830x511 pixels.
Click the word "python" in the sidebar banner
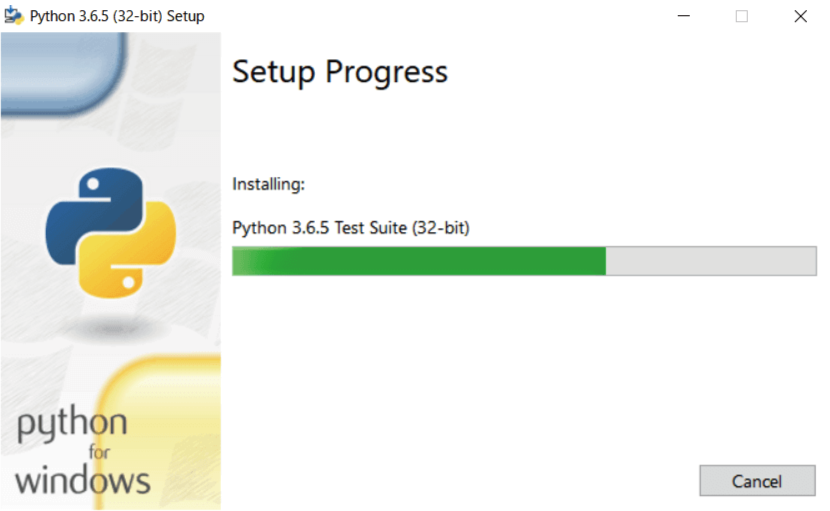[72, 424]
